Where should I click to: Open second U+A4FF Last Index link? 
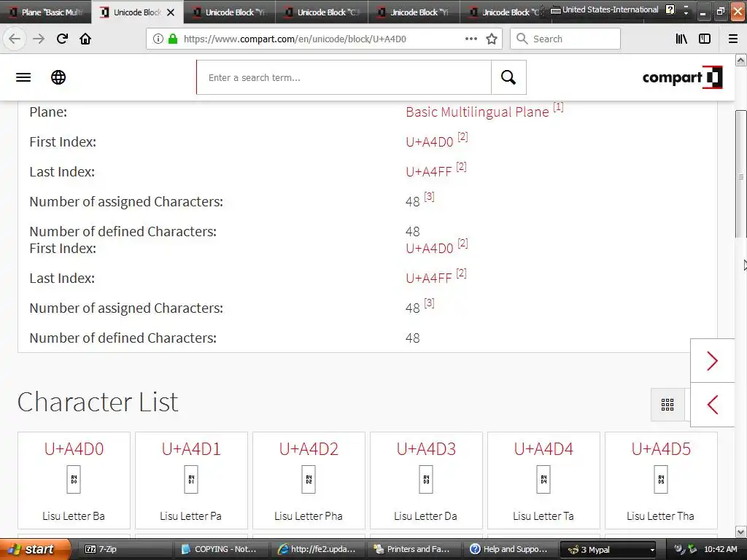click(x=429, y=279)
